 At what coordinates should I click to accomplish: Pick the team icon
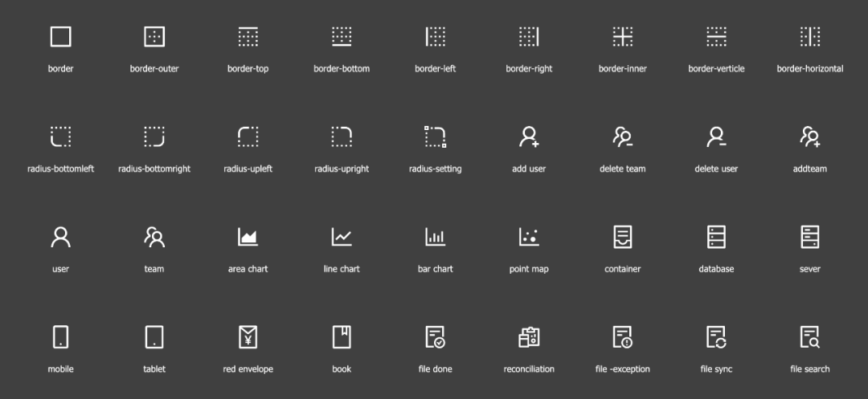coord(154,237)
